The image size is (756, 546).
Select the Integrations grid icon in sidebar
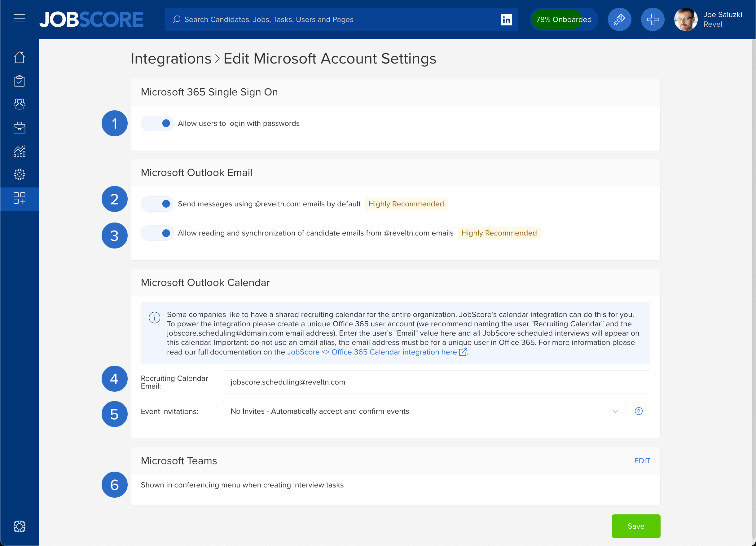(x=19, y=198)
